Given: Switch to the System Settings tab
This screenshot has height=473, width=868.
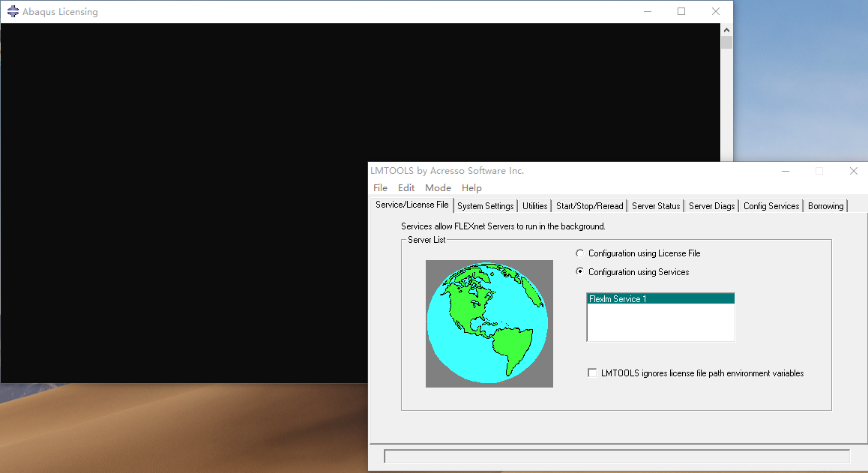Looking at the screenshot, I should 485,206.
